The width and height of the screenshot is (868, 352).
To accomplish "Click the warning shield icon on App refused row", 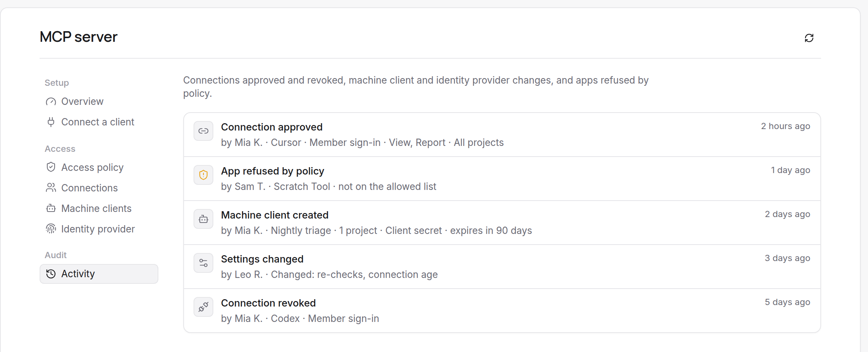I will click(203, 175).
